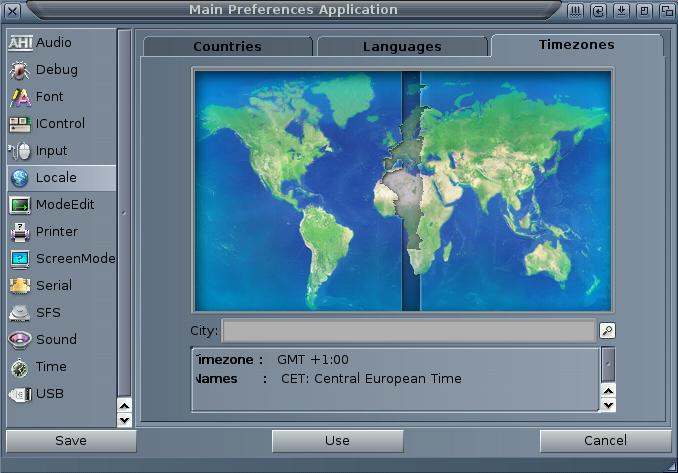Select the Printer icon
Viewport: 678px width, 473px height.
coord(20,232)
